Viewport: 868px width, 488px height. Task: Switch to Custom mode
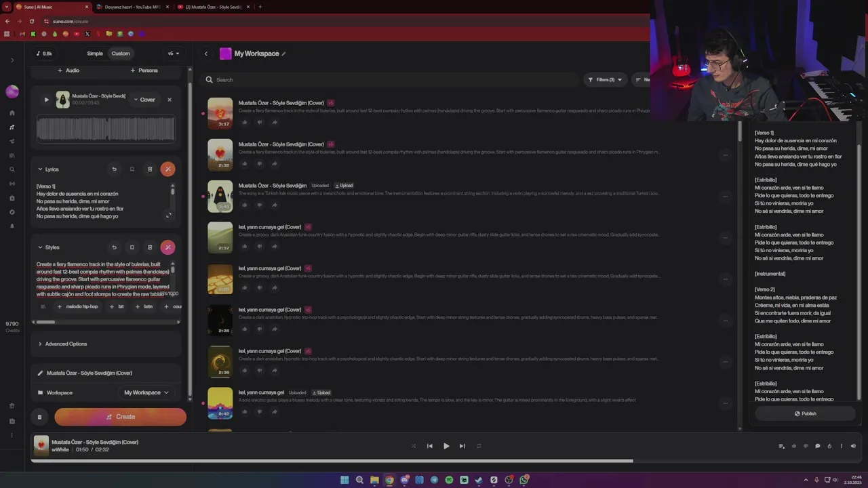[121, 54]
